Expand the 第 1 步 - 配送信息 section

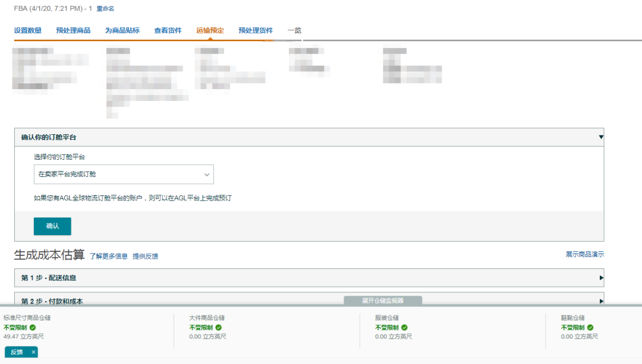point(309,278)
